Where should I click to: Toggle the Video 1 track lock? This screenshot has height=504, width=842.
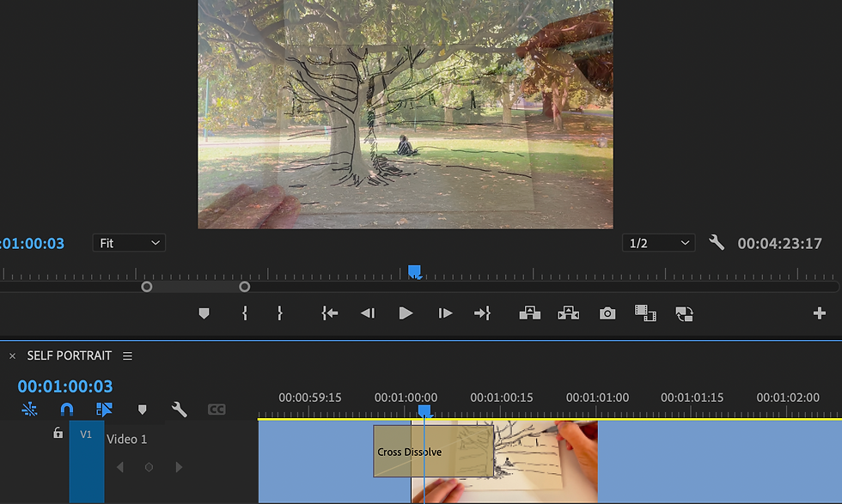tap(58, 433)
